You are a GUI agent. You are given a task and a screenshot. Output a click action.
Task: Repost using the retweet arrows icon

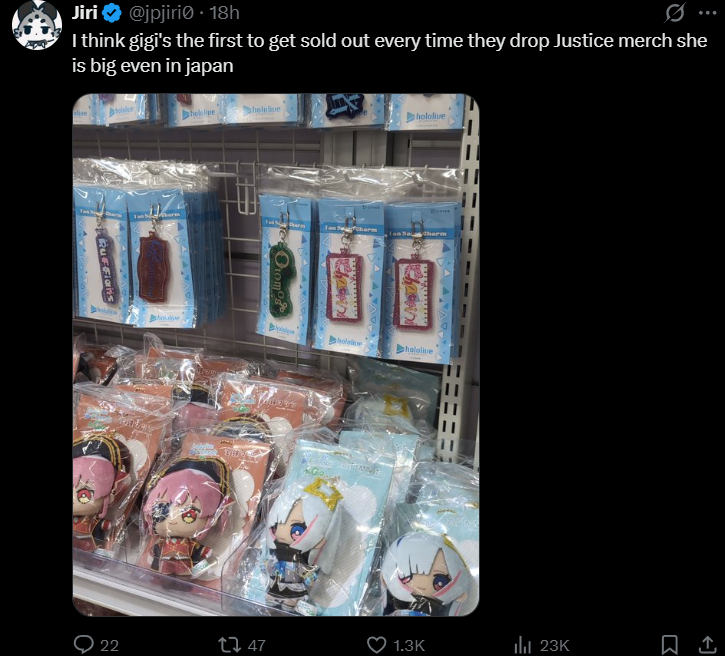click(229, 644)
